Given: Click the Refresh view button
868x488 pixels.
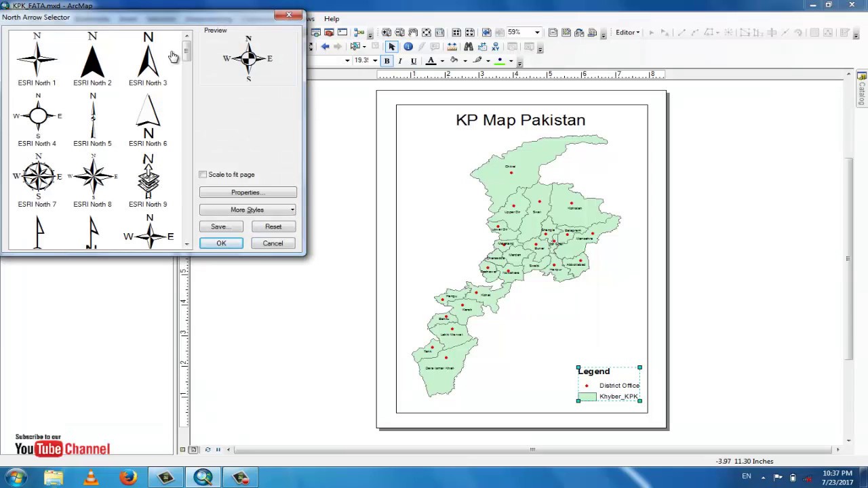Looking at the screenshot, I should (x=208, y=449).
